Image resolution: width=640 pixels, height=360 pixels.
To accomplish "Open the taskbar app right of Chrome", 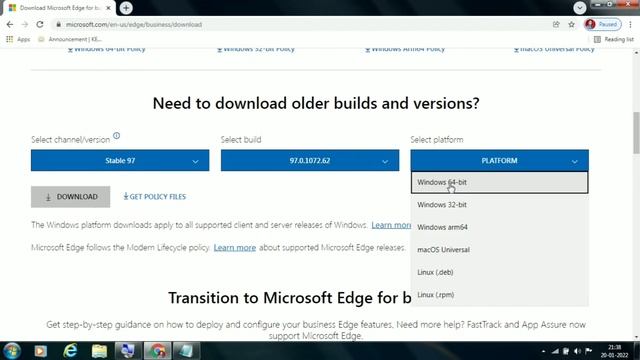I will [187, 351].
